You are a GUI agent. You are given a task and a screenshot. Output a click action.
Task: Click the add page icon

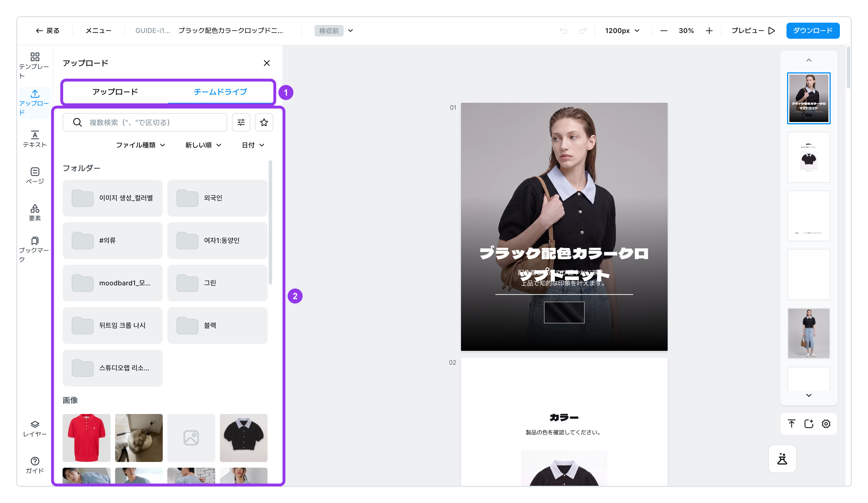coord(809,424)
